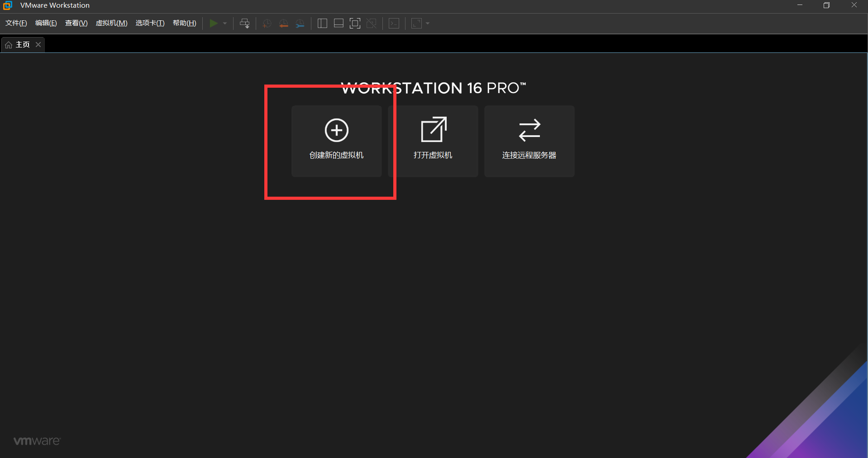Open the snapshot manager wrench icon
This screenshot has height=458, width=868.
pos(300,24)
